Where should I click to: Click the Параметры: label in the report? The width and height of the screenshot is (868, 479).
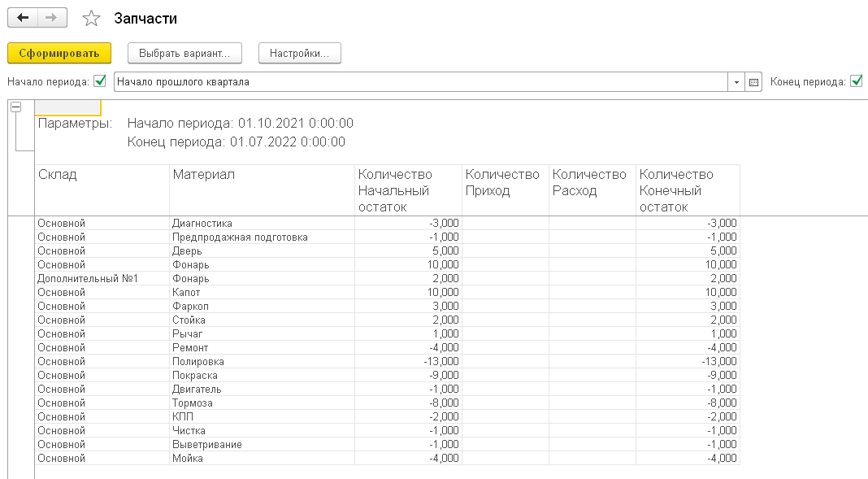pos(75,123)
